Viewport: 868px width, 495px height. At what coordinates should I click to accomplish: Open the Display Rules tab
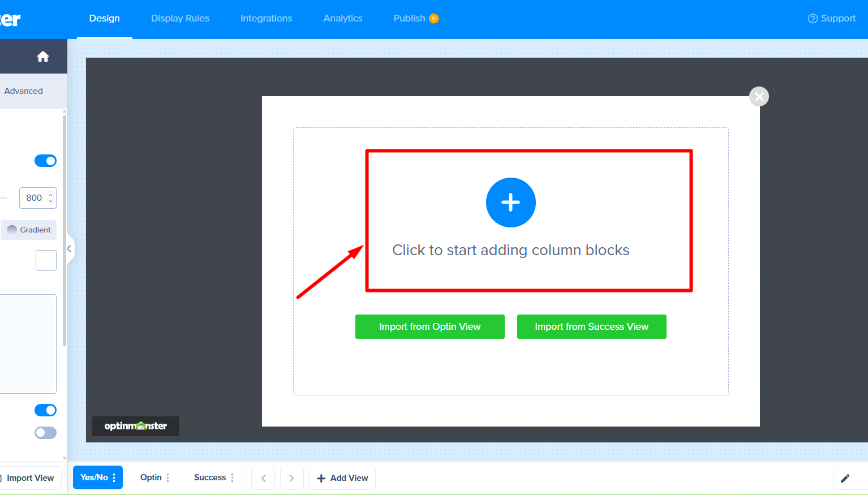click(180, 18)
